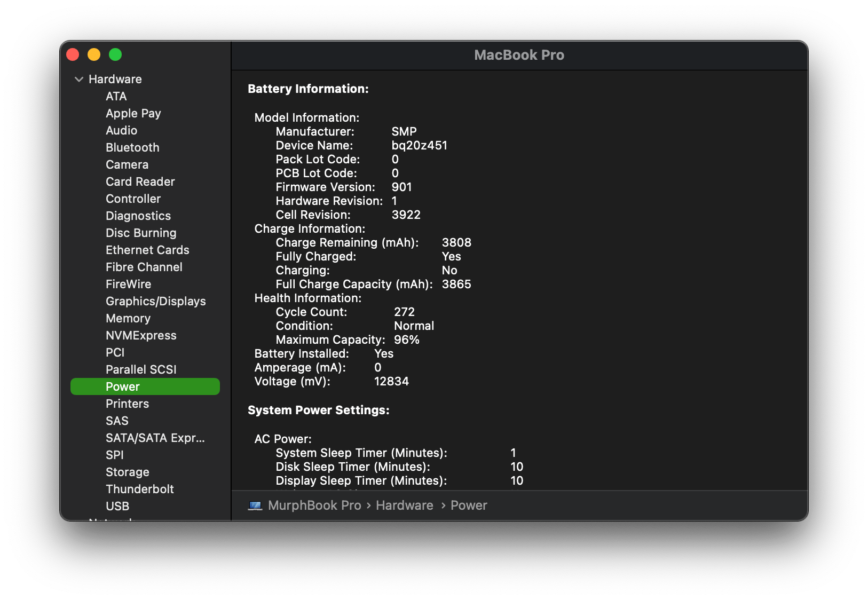Image resolution: width=868 pixels, height=600 pixels.
Task: Choose the Camera sidebar entry
Action: pos(127,165)
